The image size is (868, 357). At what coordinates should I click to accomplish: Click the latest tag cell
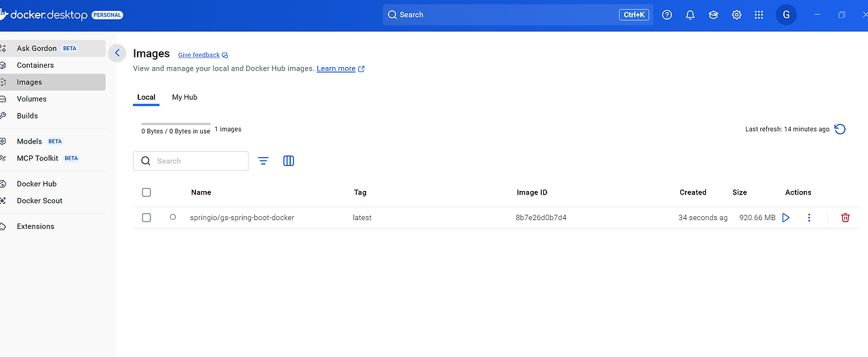point(362,217)
